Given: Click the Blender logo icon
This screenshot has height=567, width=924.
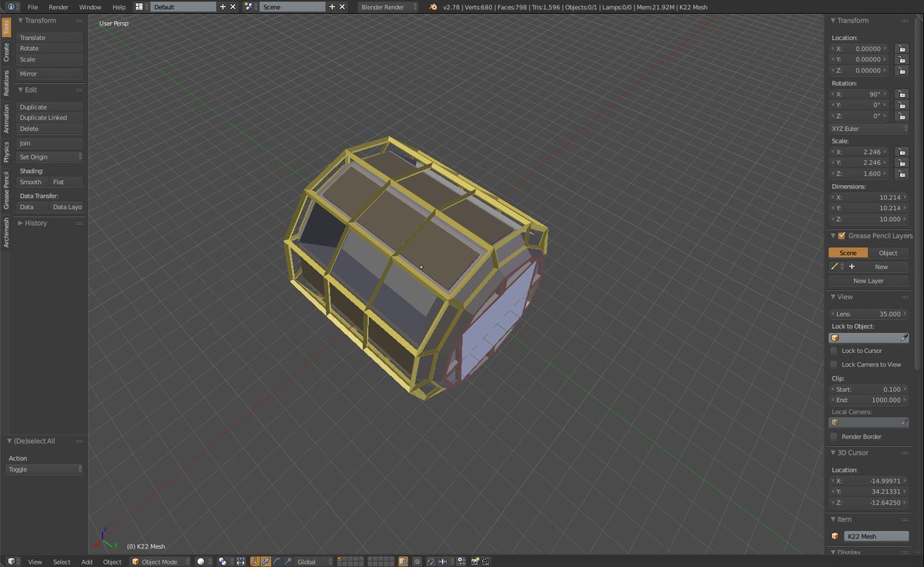Looking at the screenshot, I should (434, 7).
